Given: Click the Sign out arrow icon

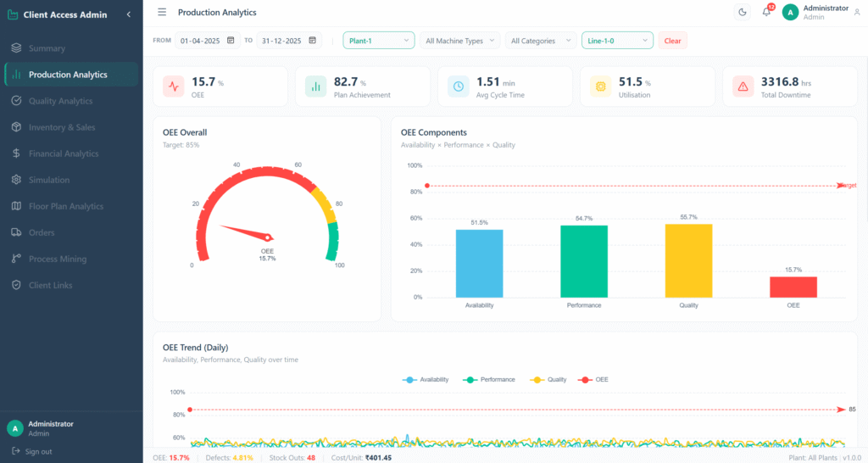Looking at the screenshot, I should pos(16,451).
